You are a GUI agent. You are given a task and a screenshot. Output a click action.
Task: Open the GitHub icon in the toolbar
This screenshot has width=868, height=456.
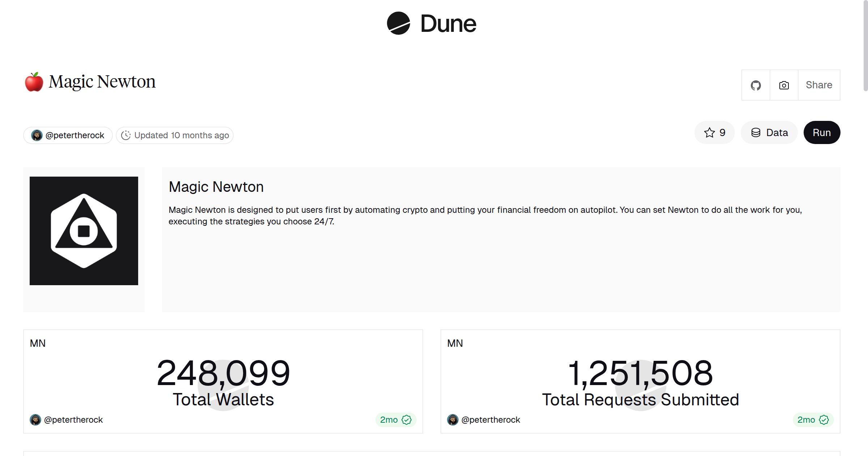coord(756,85)
